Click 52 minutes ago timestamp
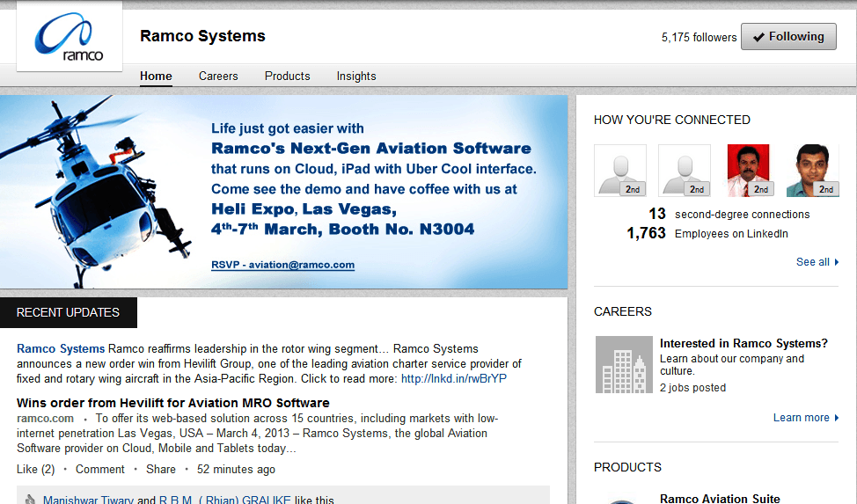This screenshot has height=504, width=857. 236,469
